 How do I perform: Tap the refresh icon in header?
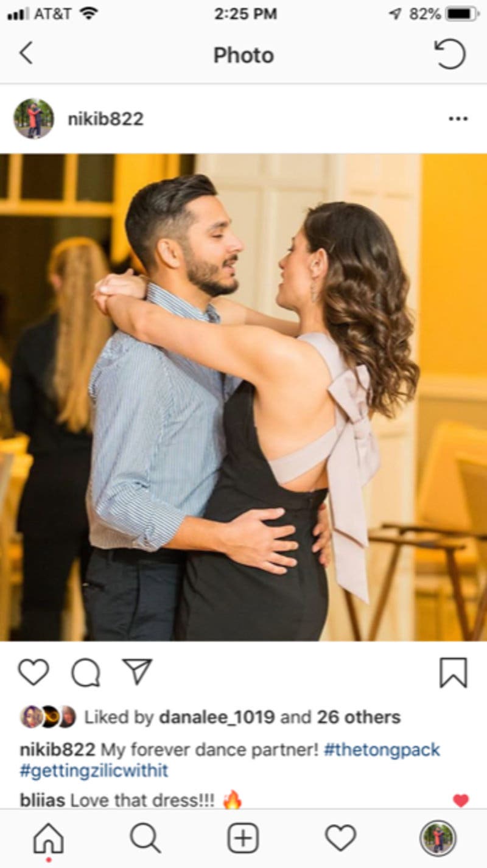point(450,54)
